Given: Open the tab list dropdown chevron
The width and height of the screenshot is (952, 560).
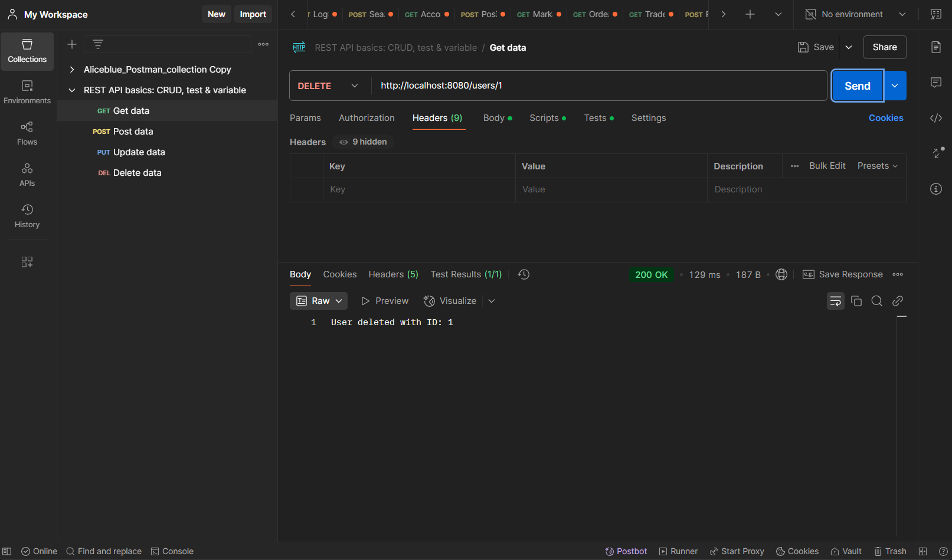Looking at the screenshot, I should [778, 14].
